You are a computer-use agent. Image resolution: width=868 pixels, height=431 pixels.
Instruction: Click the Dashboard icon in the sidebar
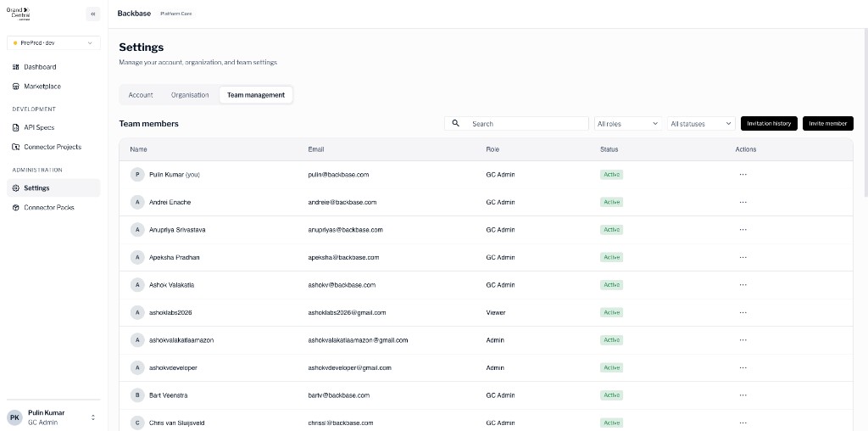15,67
